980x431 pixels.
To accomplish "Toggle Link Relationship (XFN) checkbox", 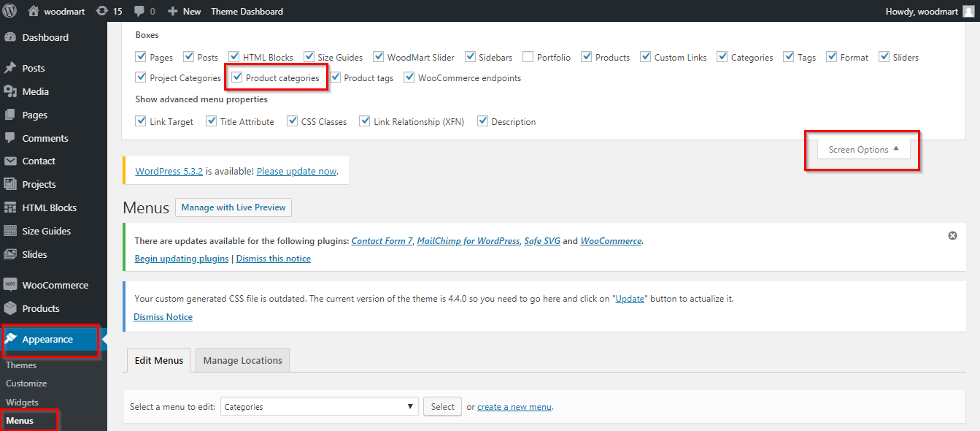I will (365, 121).
